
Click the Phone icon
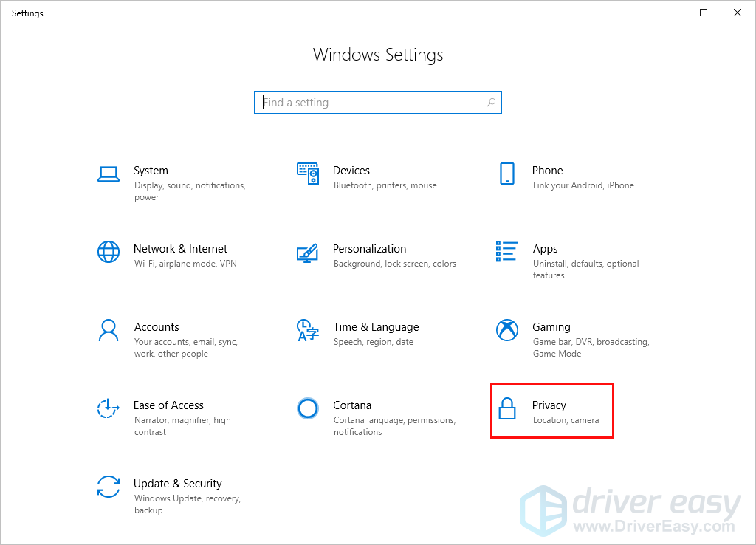coord(506,174)
